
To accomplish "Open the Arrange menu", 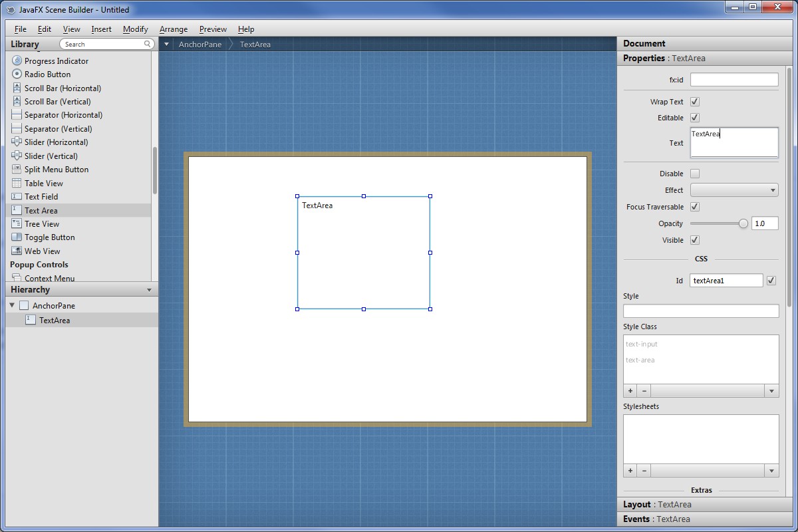I will pos(174,29).
